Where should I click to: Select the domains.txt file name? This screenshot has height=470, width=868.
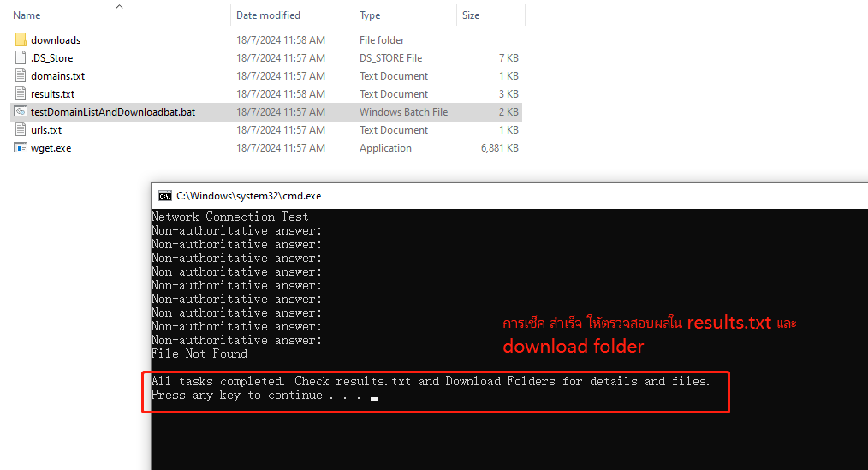(57, 76)
